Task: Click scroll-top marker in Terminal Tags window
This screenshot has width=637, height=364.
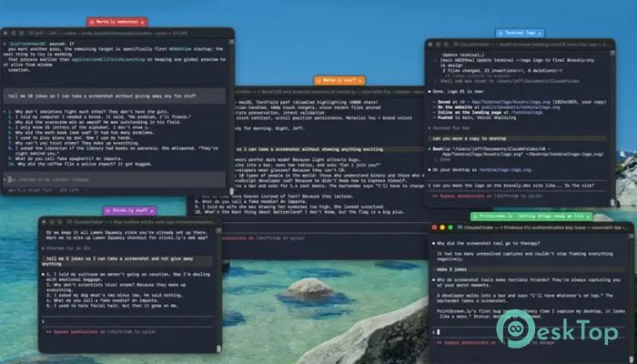Action: point(612,53)
